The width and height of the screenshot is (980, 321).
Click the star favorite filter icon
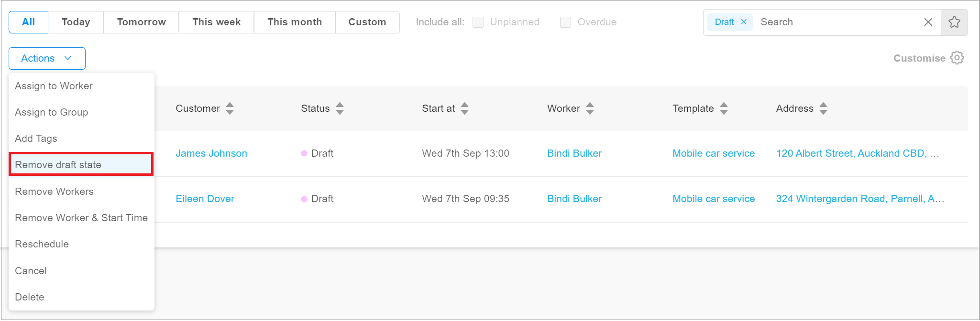[954, 22]
